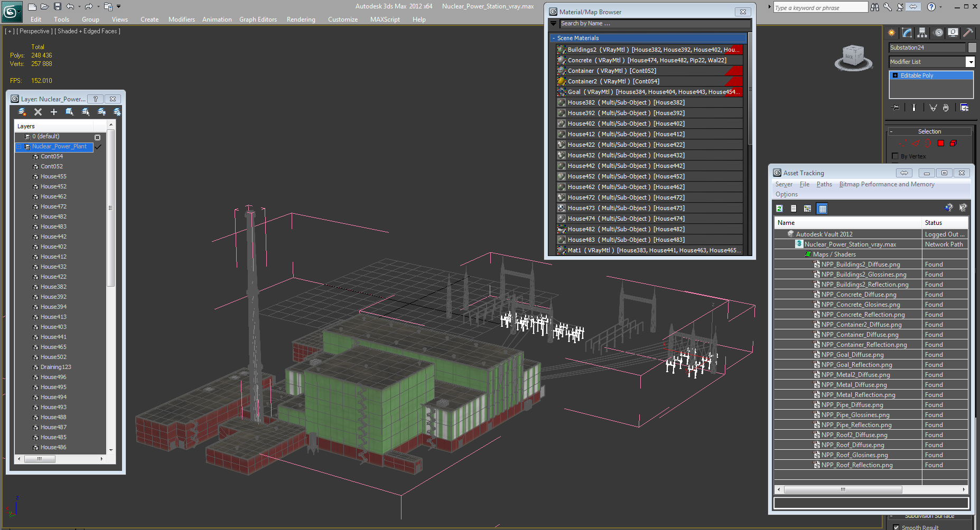
Task: Open the Modifier List dropdown
Action: 970,62
